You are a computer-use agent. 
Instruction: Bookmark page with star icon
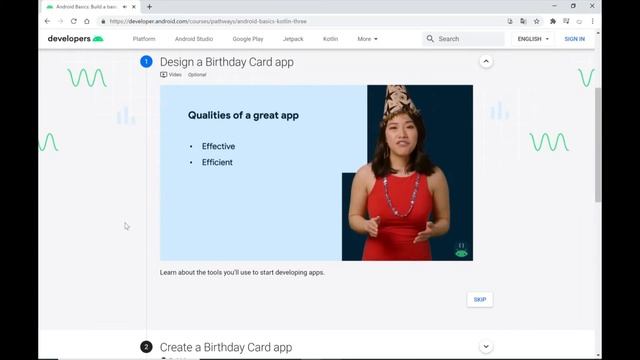click(x=536, y=21)
